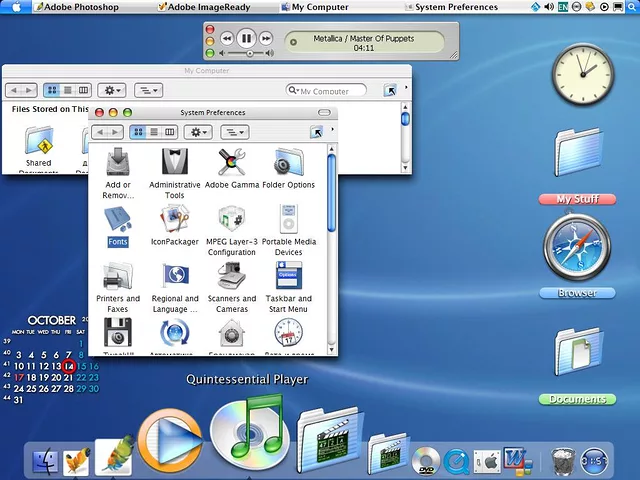Open the Adobe Gamma control panel
Image resolution: width=640 pixels, height=480 pixels.
(232, 163)
